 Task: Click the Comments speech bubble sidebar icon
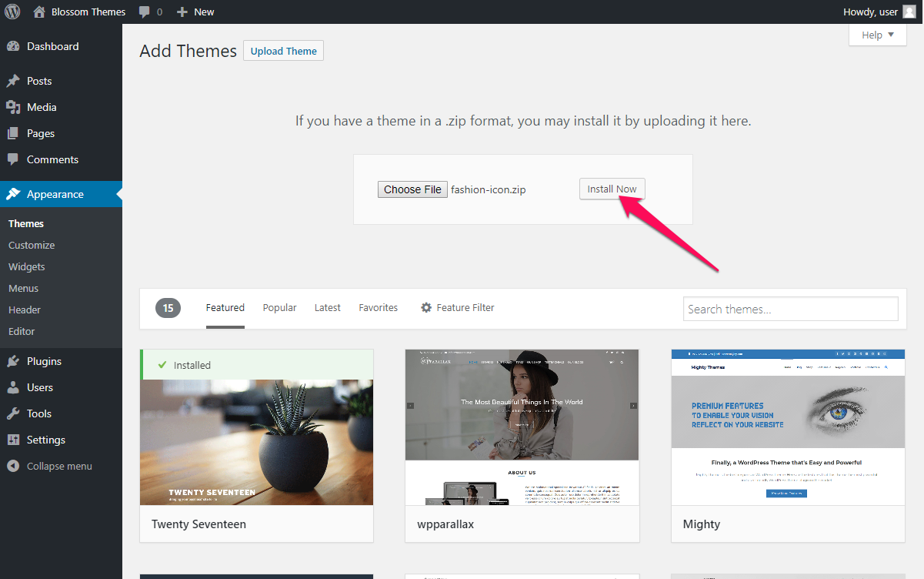coord(13,159)
